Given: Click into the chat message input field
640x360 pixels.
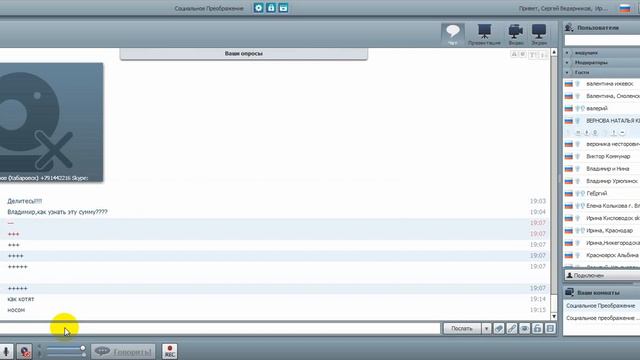Looking at the screenshot, I should pos(220,329).
